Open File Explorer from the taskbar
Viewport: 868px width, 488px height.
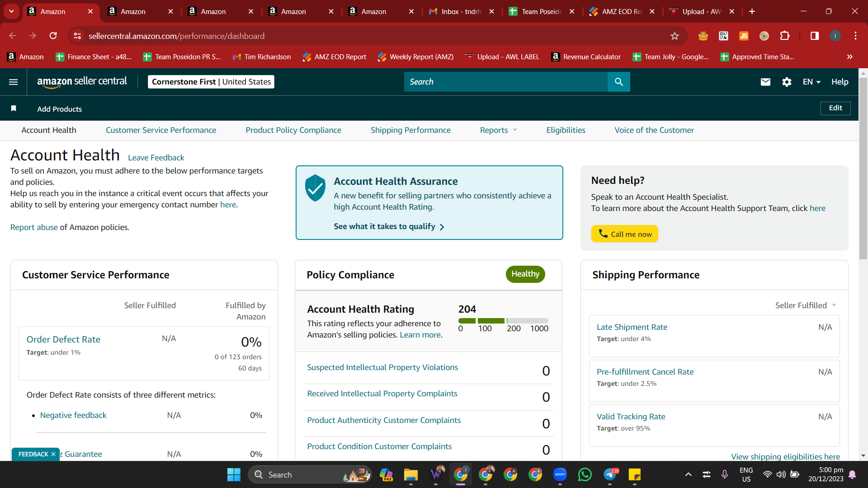click(x=410, y=474)
